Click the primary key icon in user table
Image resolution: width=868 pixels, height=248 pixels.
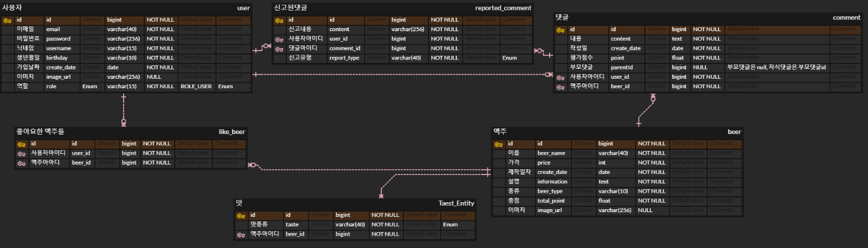point(8,20)
